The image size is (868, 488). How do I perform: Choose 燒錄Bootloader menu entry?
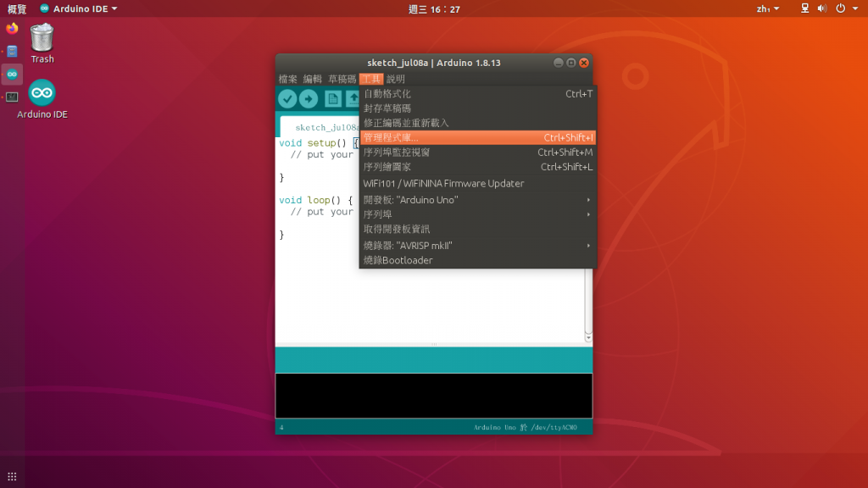[x=478, y=260]
